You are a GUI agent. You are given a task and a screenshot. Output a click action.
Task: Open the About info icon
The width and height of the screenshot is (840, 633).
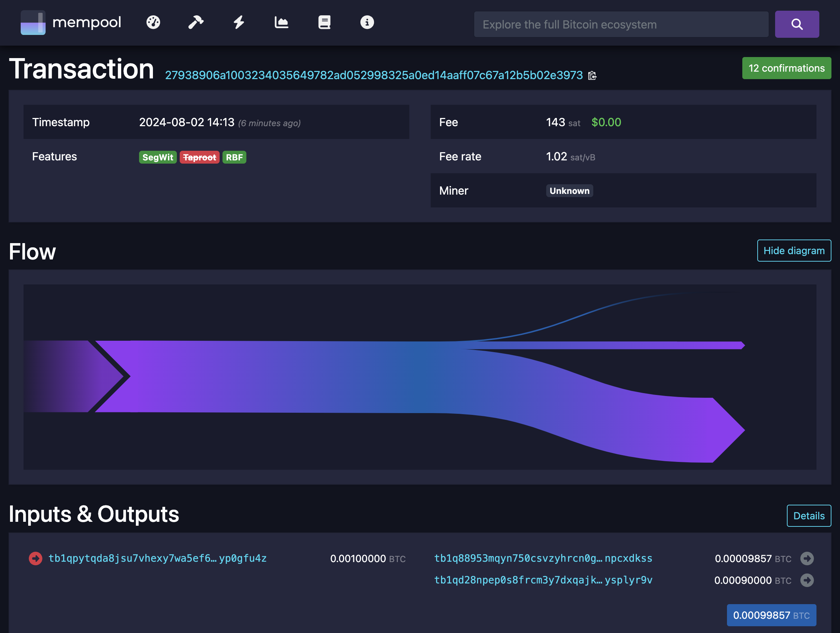coord(367,22)
